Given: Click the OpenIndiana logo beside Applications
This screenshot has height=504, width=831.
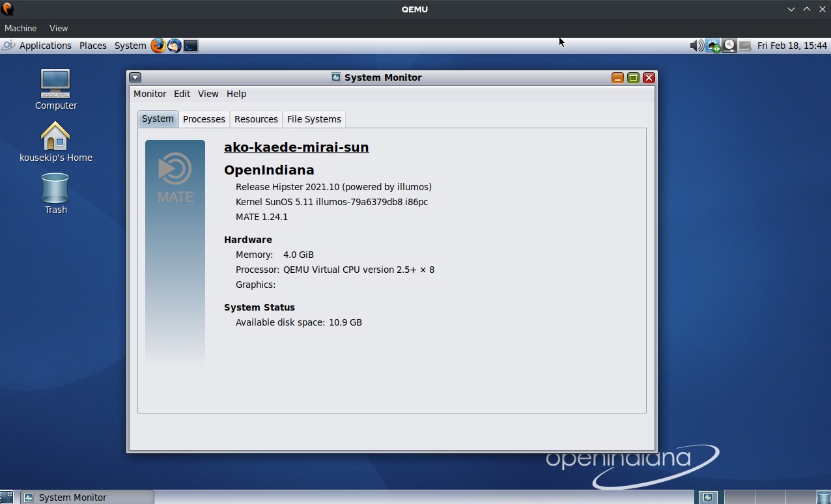Looking at the screenshot, I should click(x=8, y=46).
